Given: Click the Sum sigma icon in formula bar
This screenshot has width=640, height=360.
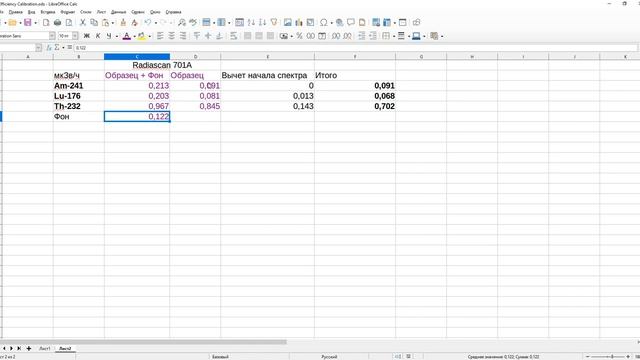Looking at the screenshot, I should (x=57, y=47).
